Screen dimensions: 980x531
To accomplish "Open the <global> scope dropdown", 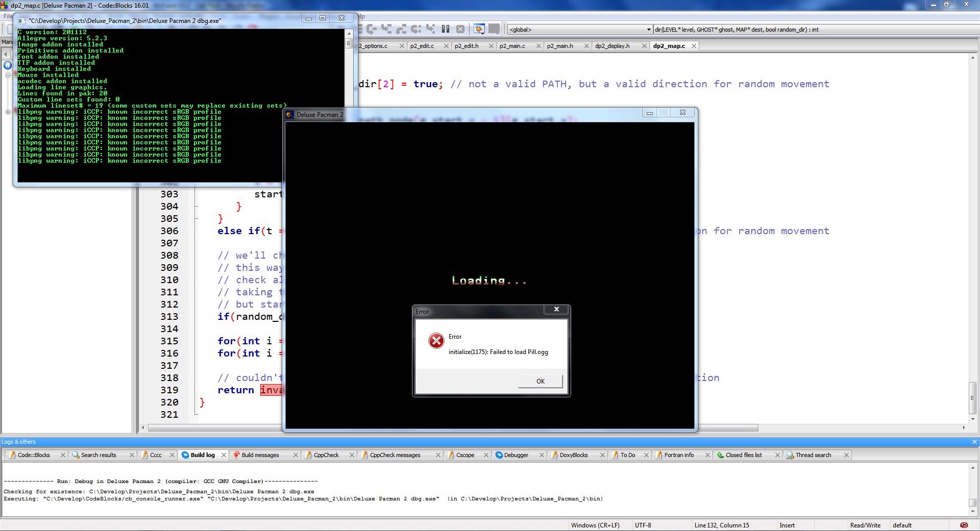I will click(579, 30).
